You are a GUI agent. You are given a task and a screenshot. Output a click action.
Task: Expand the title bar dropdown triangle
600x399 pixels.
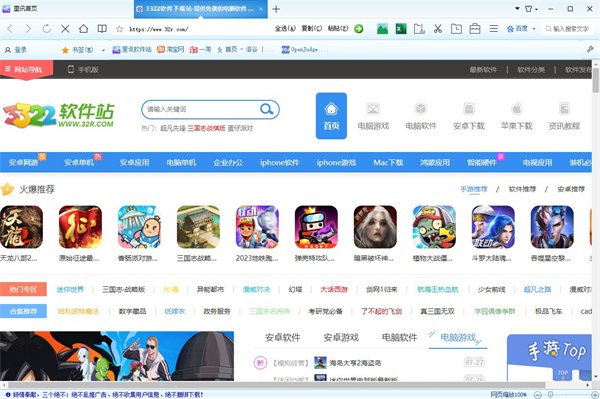click(517, 8)
